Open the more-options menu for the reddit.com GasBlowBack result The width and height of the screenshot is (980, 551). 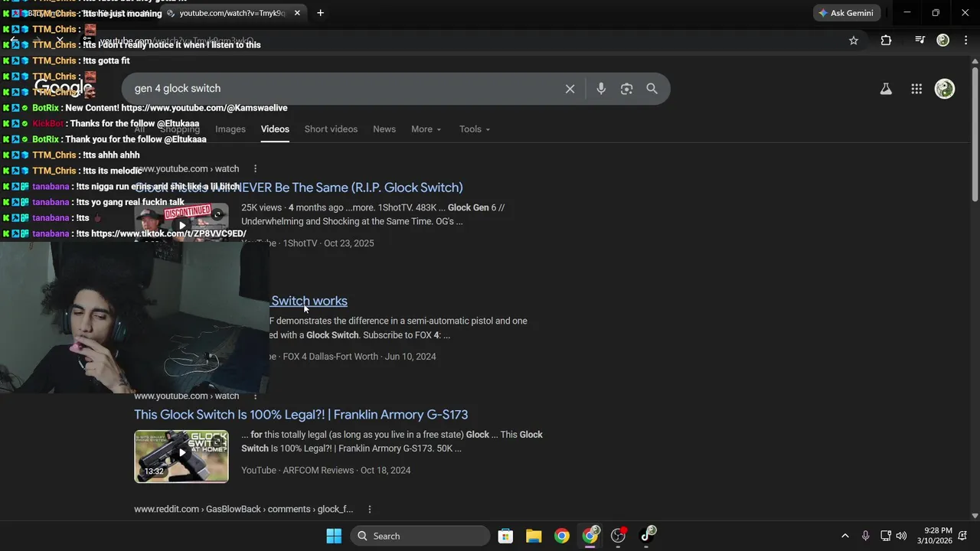pyautogui.click(x=369, y=510)
